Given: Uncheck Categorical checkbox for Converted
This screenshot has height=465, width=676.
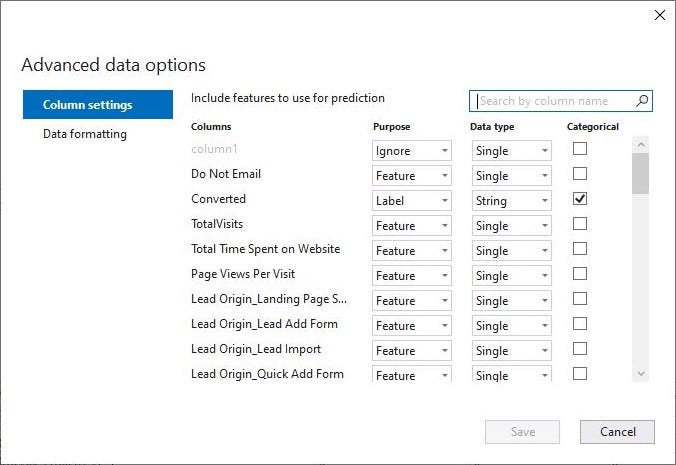Looking at the screenshot, I should pyautogui.click(x=580, y=199).
